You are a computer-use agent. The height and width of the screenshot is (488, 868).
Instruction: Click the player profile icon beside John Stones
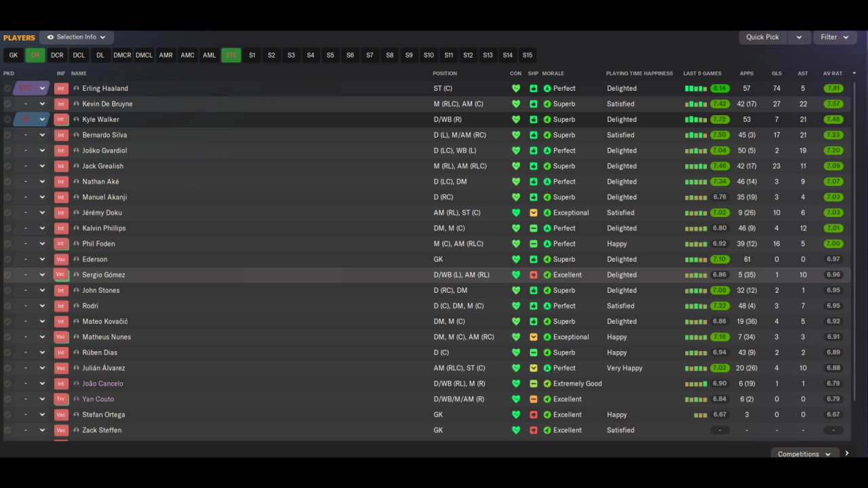tap(76, 290)
